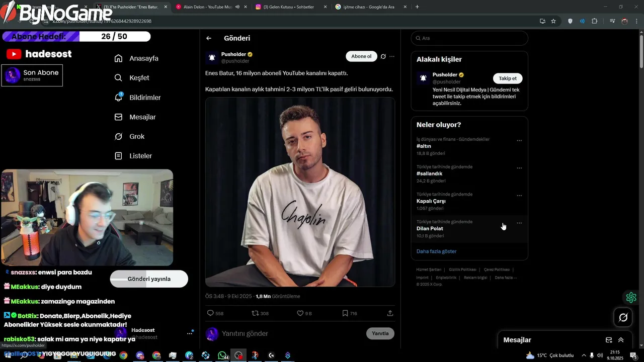Click the share icon under the post
Viewport: 644px width, 362px height.
tap(390, 313)
